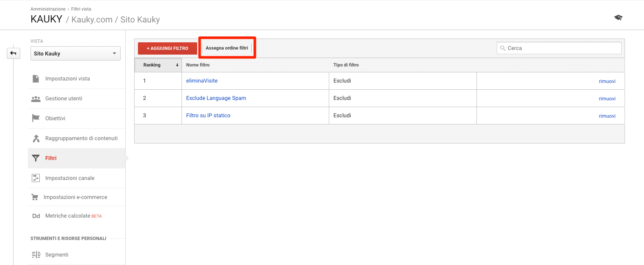The image size is (644, 265).
Task: Click the graduation cap help icon
Action: point(618,17)
